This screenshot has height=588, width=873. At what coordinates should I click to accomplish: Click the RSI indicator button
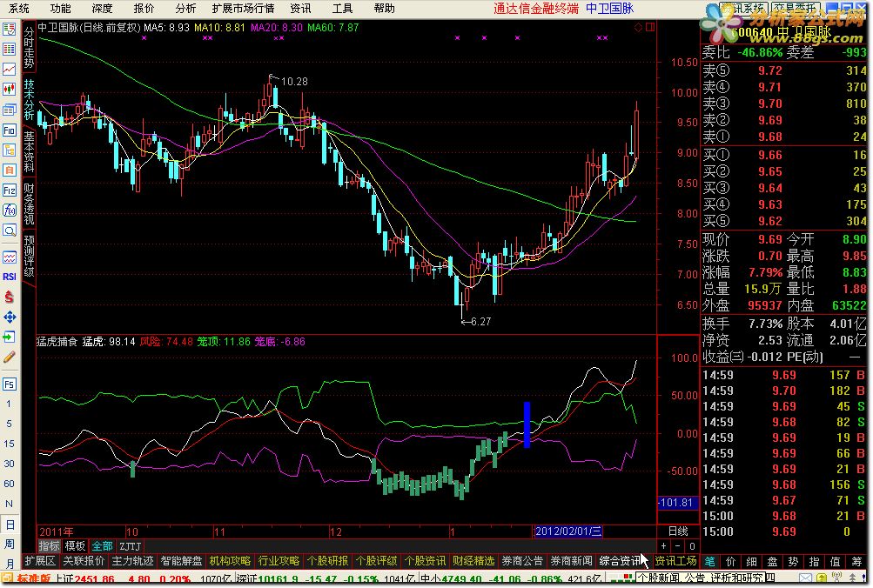pyautogui.click(x=10, y=277)
